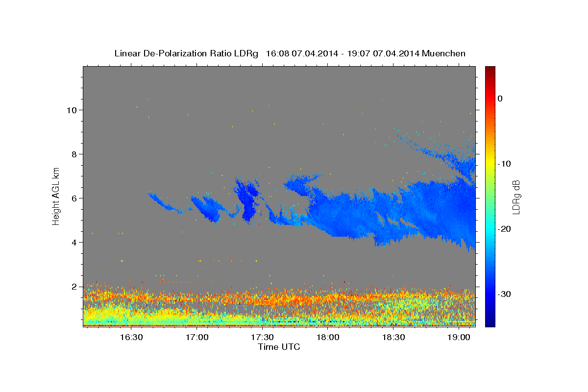Click the colorbar value -20 label
Screen dimensions: 588x392
[x=504, y=229]
